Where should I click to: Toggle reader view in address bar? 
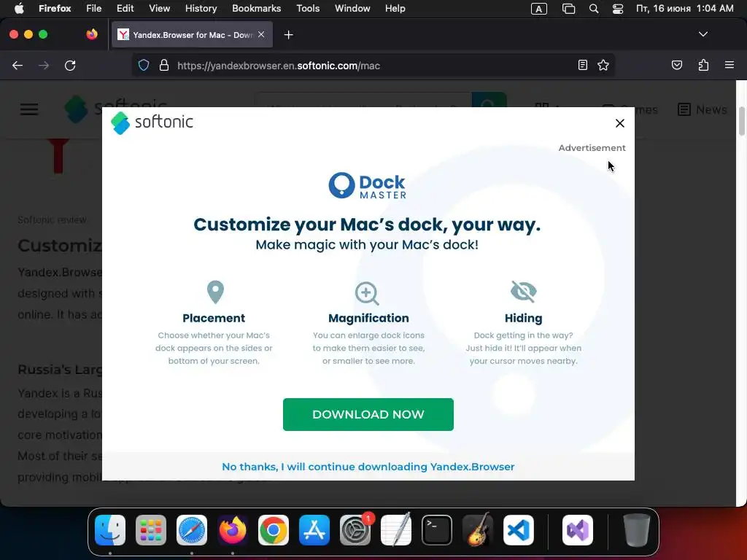[x=582, y=65]
